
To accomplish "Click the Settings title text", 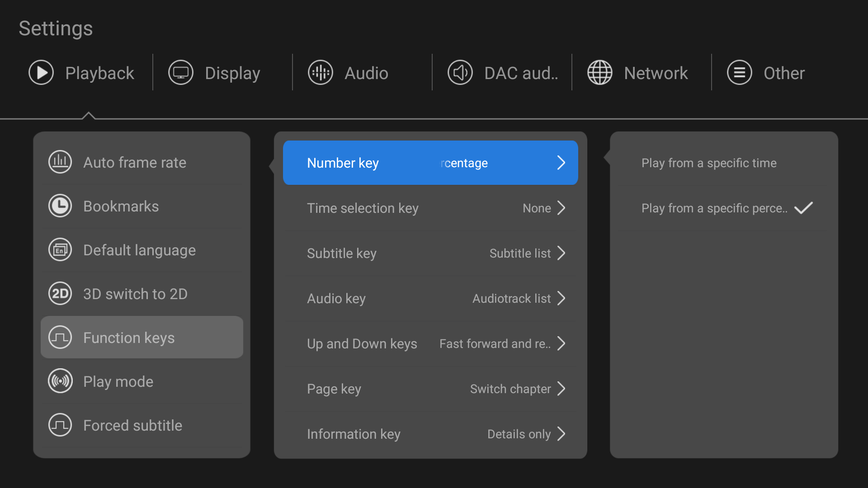I will [x=56, y=28].
